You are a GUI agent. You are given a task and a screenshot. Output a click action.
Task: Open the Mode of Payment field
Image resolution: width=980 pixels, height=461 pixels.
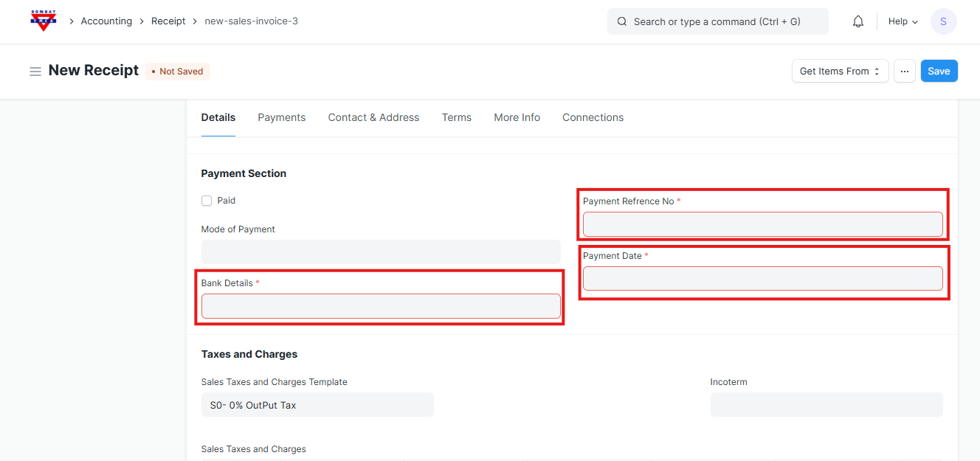point(381,252)
